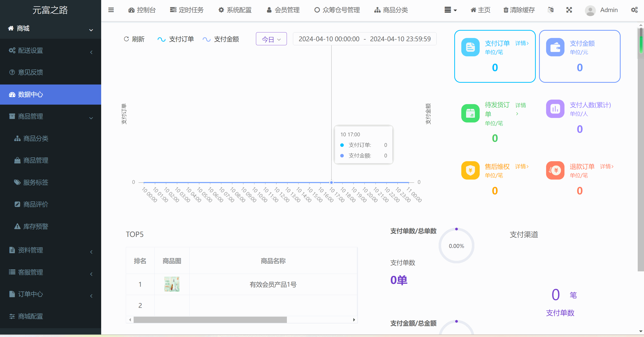
Task: Click 清除缓存 button
Action: click(519, 10)
